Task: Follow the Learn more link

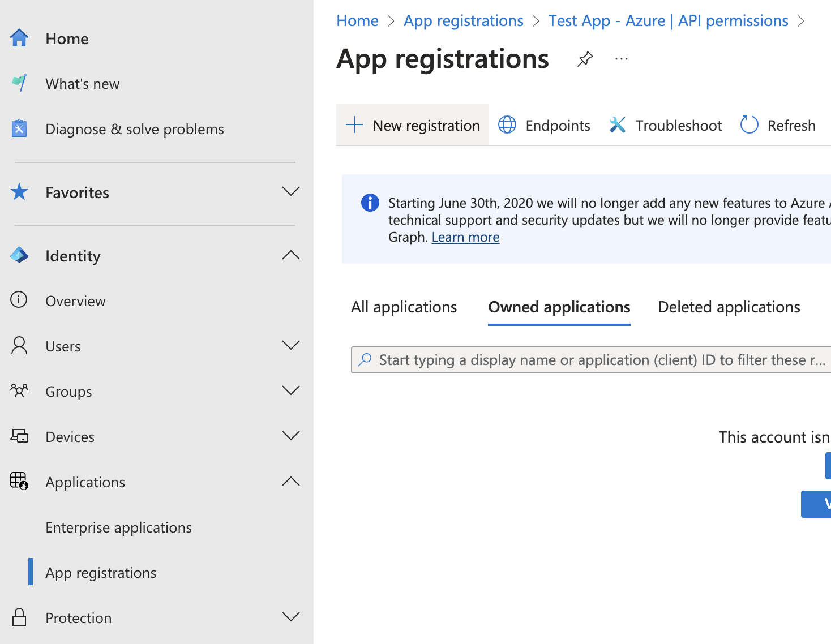Action: coord(465,237)
